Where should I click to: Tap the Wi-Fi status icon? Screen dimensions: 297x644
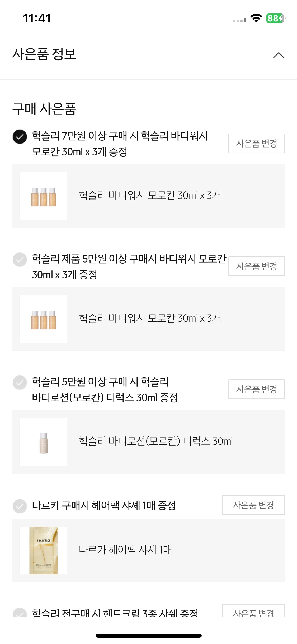256,18
